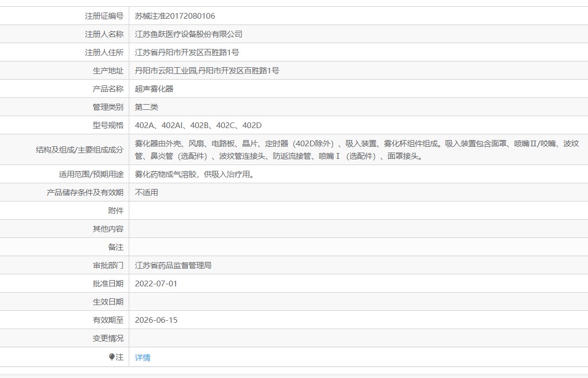Click the 结构及组成/主要组成成分 label
This screenshot has width=588, height=378.
(x=80, y=150)
